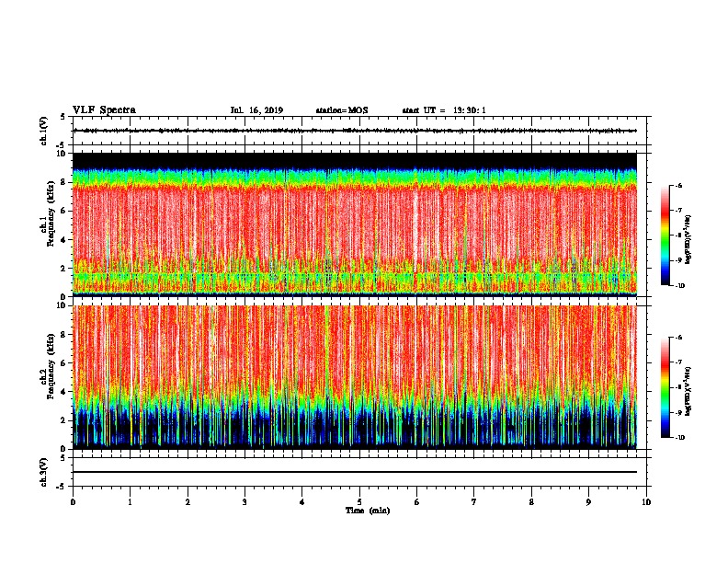Click time-axis tick label "5"

pyautogui.click(x=359, y=501)
